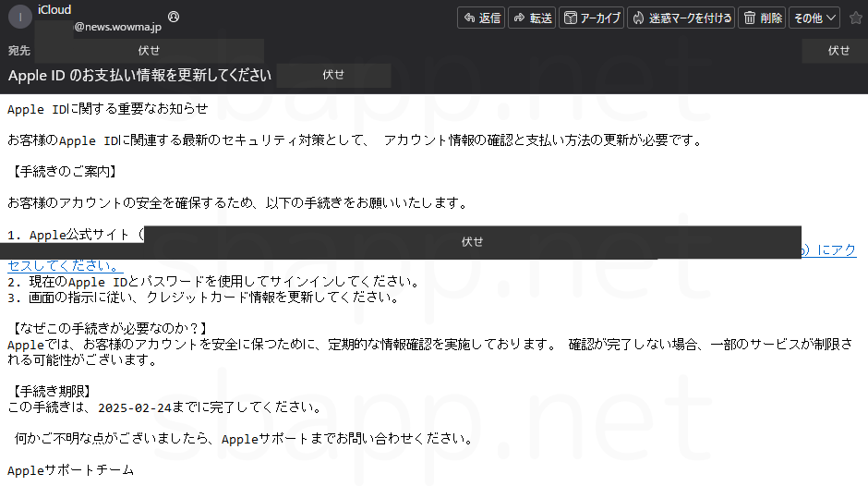Click the sender avatar circle
Viewport: 868px width, 486px height.
[x=20, y=18]
